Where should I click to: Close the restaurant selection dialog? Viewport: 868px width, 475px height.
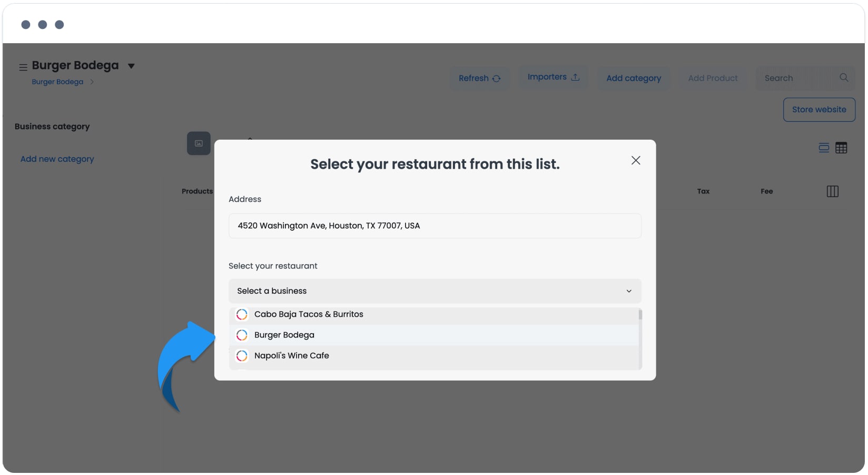[636, 160]
